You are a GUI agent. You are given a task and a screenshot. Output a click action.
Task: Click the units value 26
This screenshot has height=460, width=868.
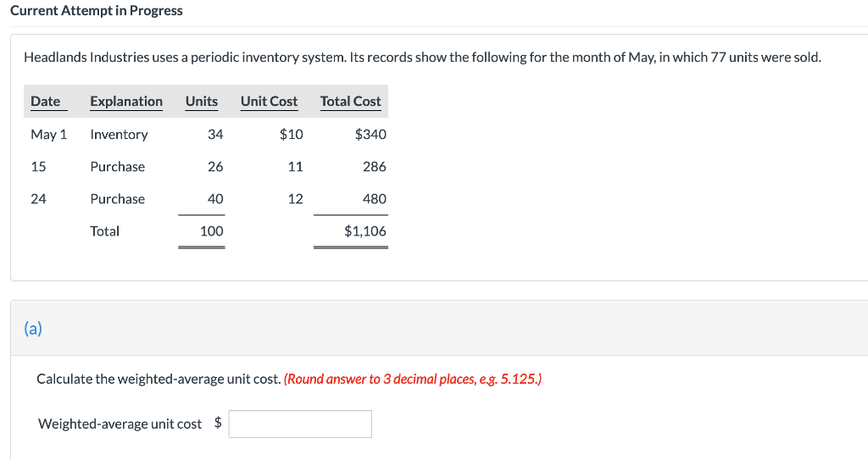coord(215,167)
